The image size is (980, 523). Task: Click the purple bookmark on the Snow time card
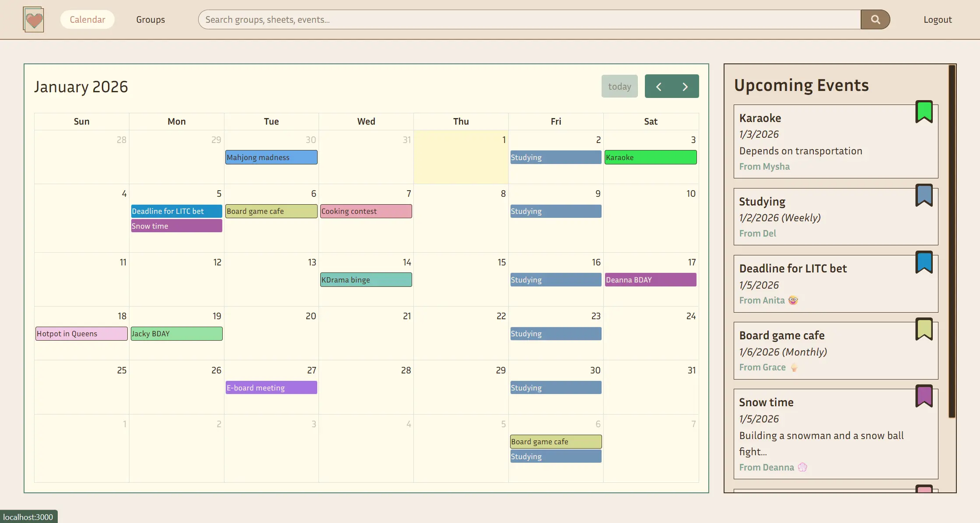(924, 396)
